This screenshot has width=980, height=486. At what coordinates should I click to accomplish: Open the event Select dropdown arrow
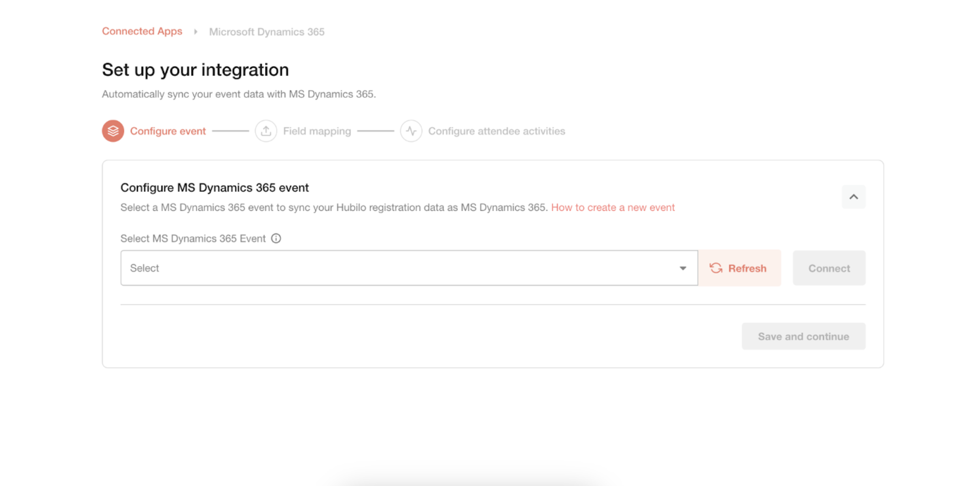tap(683, 268)
